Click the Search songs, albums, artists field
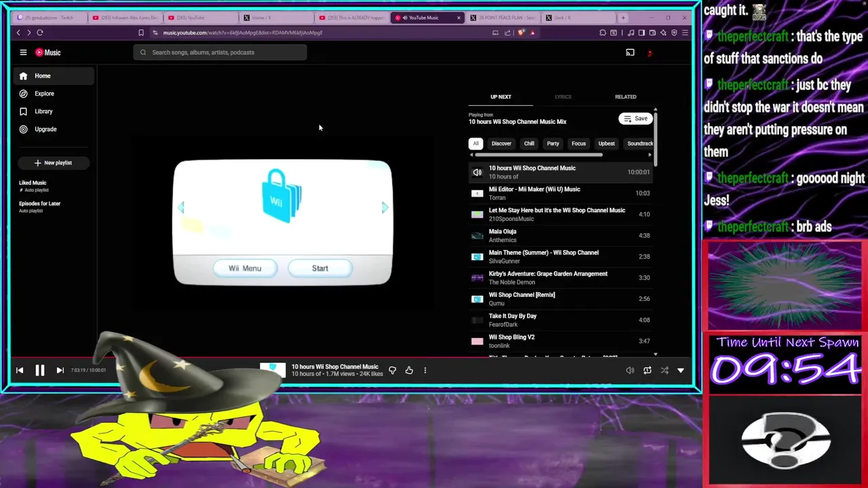The image size is (868, 488). pos(220,52)
